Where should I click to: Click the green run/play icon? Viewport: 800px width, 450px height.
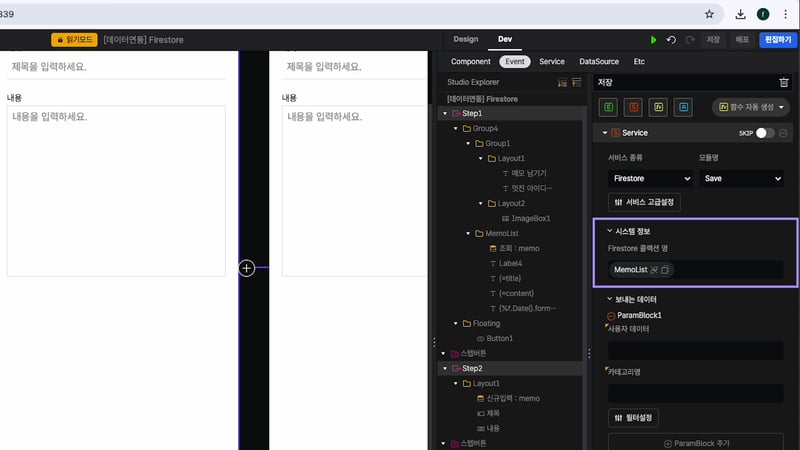pos(654,40)
